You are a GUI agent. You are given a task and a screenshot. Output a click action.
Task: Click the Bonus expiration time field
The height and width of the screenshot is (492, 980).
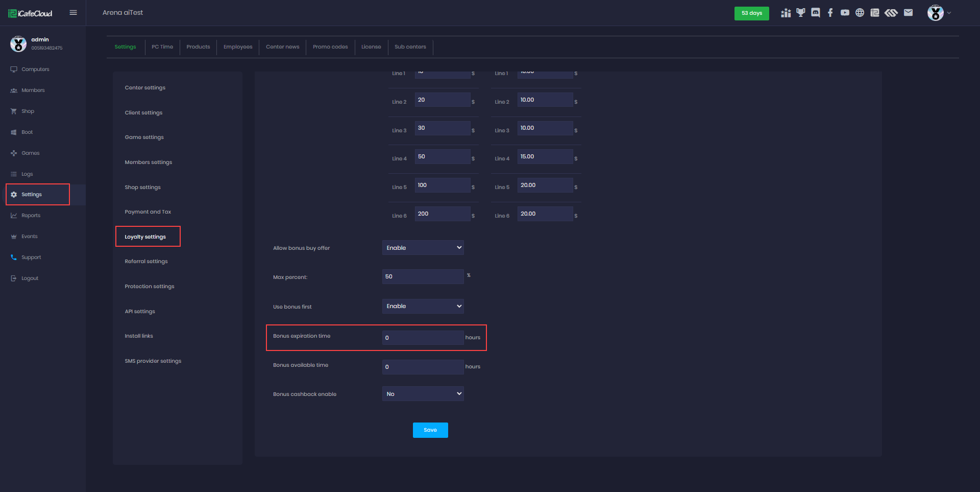pos(423,338)
